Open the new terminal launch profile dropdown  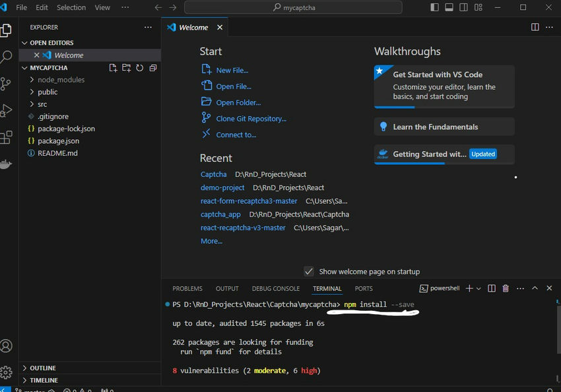click(479, 288)
